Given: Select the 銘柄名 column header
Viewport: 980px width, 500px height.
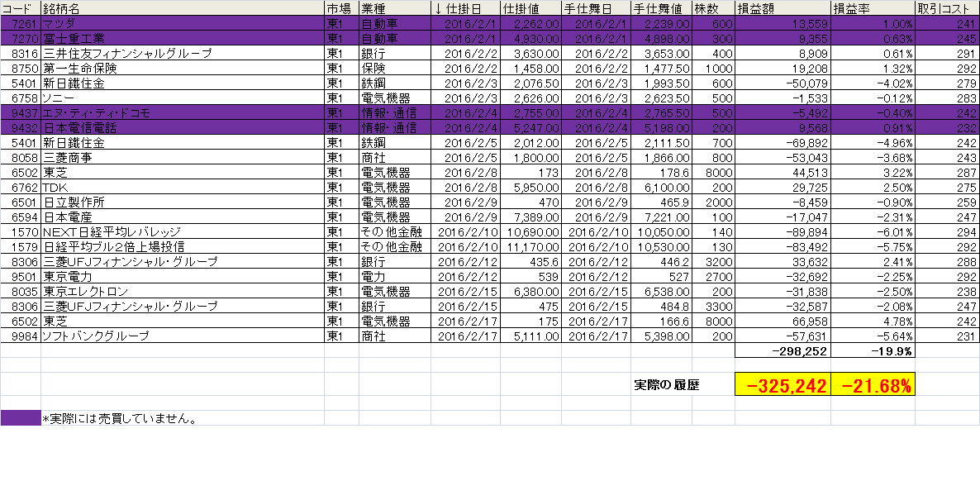Looking at the screenshot, I should click(x=183, y=8).
